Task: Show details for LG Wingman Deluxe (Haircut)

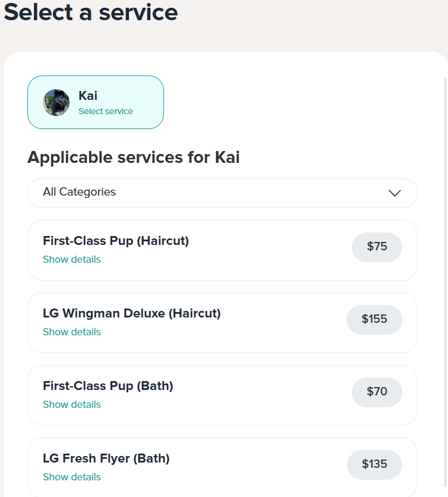Action: (72, 332)
